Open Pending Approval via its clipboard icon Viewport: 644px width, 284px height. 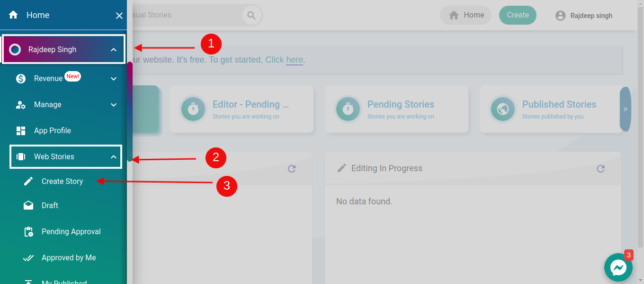pyautogui.click(x=28, y=231)
